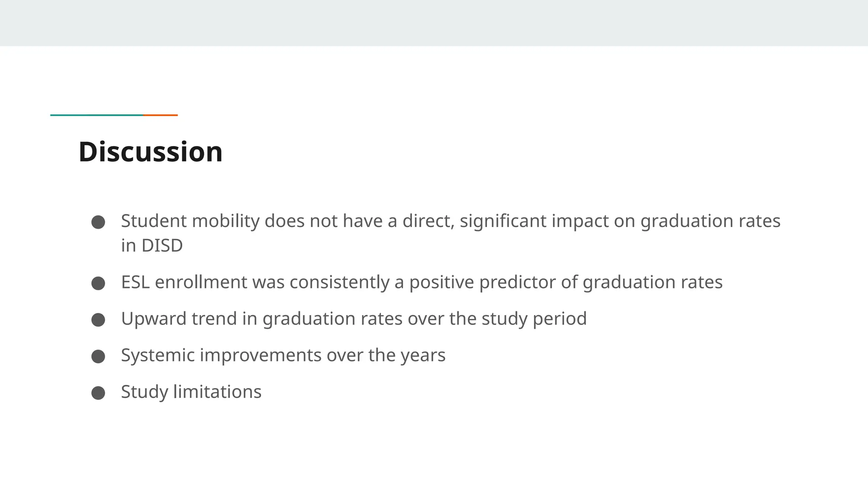The width and height of the screenshot is (868, 488).
Task: Click the bullet dot before "ESL enrollment"
Action: tap(98, 283)
